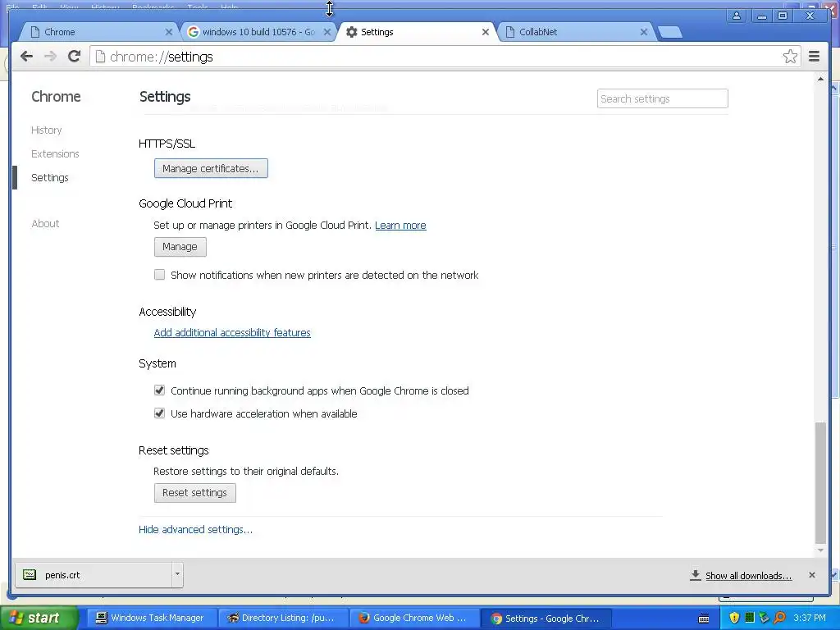Click the scrollbar up arrow
Viewport: 840px width, 630px height.
pyautogui.click(x=820, y=80)
